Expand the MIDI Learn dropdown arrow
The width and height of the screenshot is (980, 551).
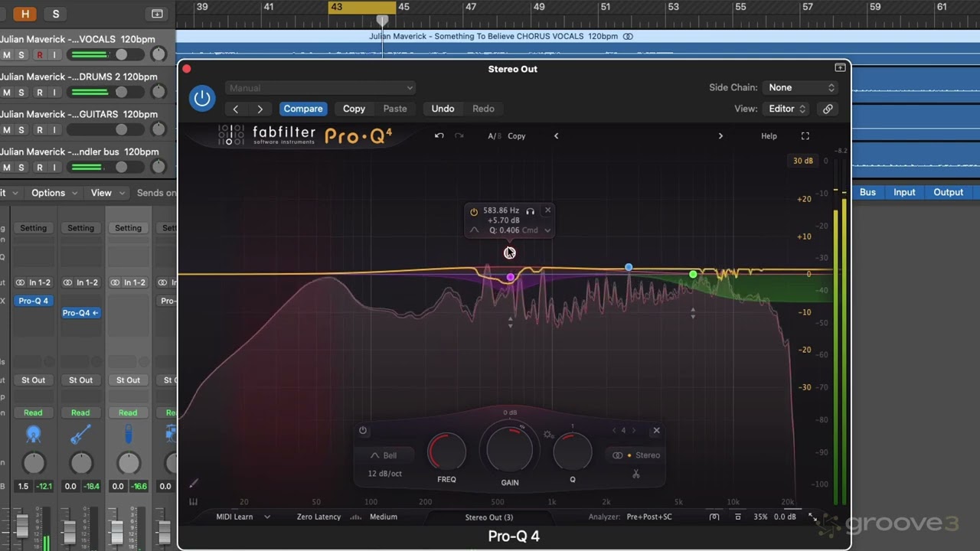coord(267,517)
